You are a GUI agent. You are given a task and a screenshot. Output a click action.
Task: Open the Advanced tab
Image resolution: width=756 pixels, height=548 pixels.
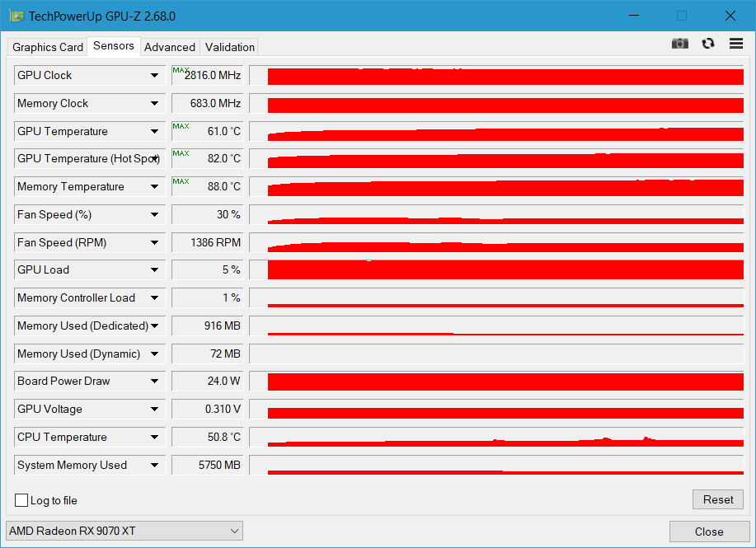(x=170, y=47)
